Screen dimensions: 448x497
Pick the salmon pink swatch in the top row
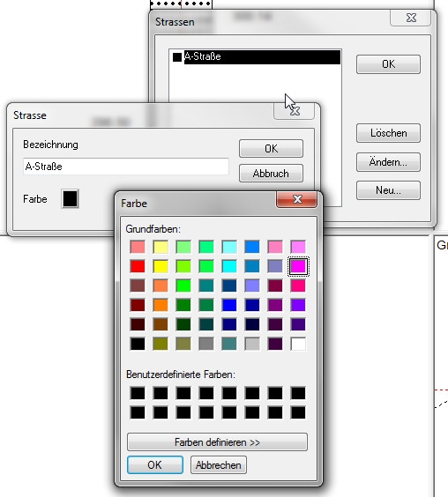coord(138,247)
